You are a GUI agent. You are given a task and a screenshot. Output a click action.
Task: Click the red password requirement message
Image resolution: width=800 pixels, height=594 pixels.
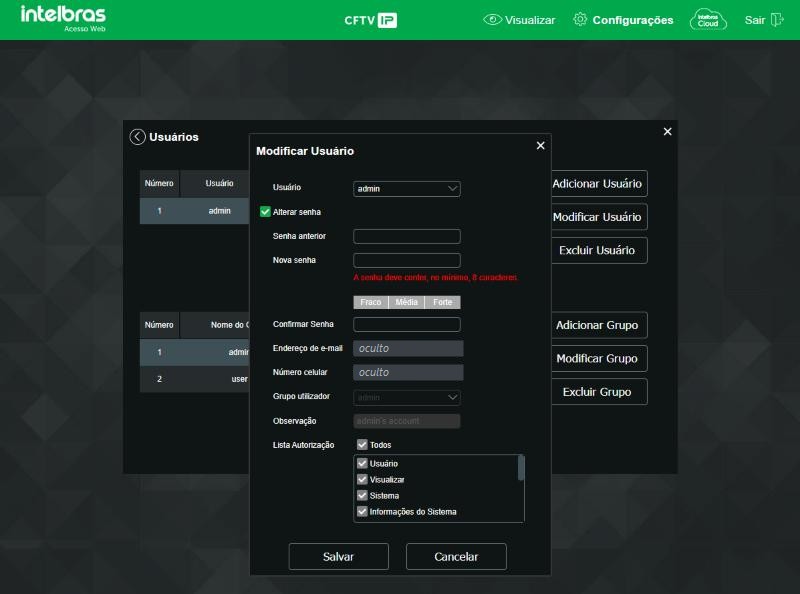coord(436,278)
